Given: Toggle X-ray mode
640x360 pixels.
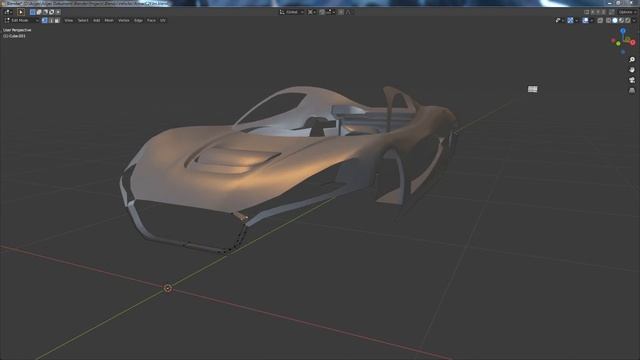Looking at the screenshot, I should pyautogui.click(x=600, y=20).
